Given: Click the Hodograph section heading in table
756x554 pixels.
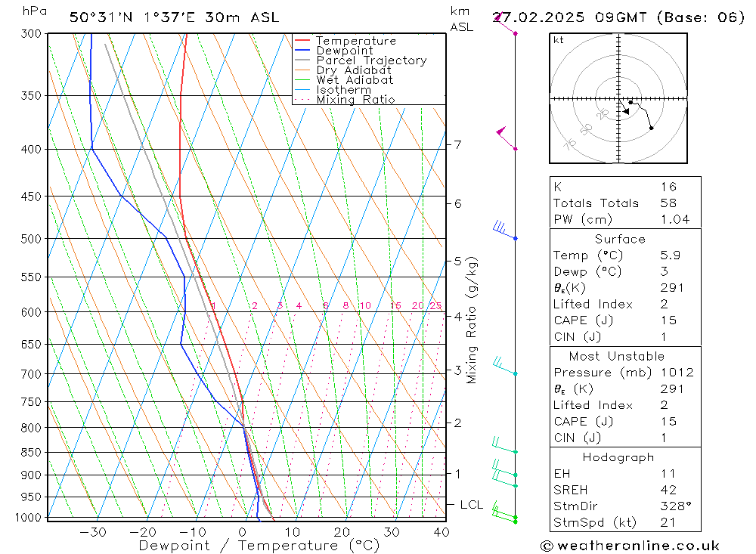Looking at the screenshot, I should tap(618, 457).
